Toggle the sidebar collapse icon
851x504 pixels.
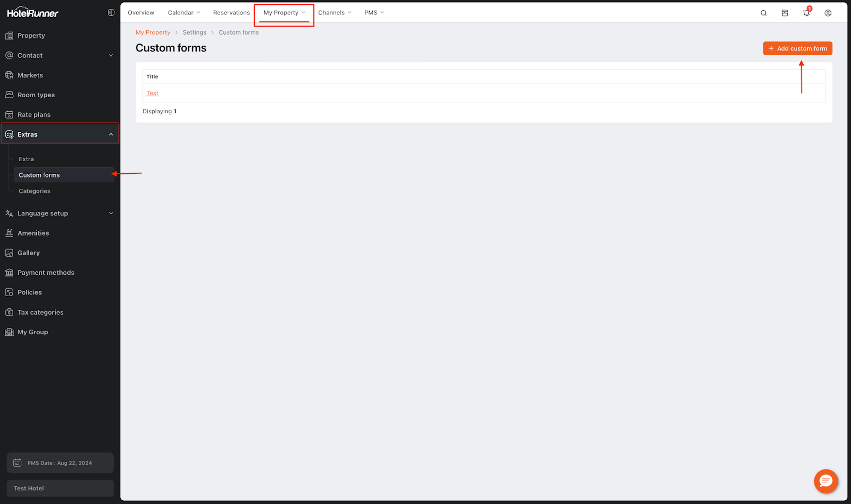111,13
